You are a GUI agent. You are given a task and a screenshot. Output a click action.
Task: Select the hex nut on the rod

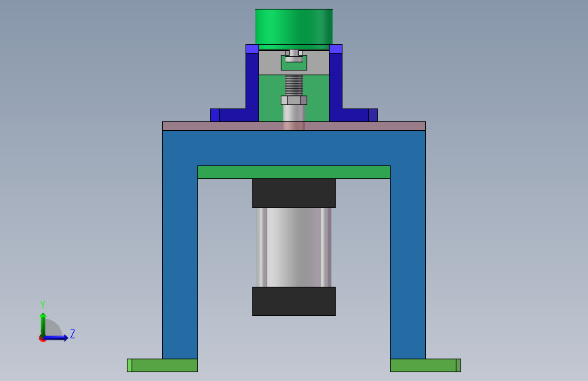(294, 100)
